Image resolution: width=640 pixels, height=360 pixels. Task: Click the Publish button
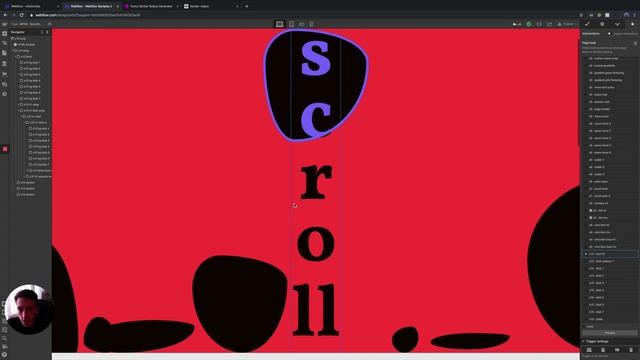coord(566,24)
